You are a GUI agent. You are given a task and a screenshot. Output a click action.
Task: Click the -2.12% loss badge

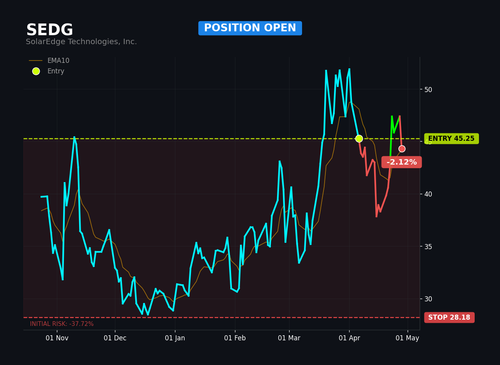coord(402,162)
